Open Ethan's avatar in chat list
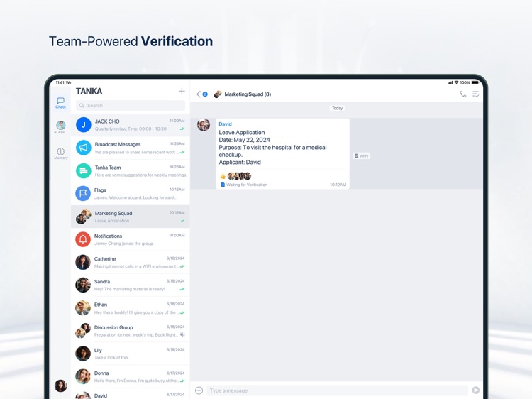This screenshot has width=532, height=399. click(x=83, y=308)
